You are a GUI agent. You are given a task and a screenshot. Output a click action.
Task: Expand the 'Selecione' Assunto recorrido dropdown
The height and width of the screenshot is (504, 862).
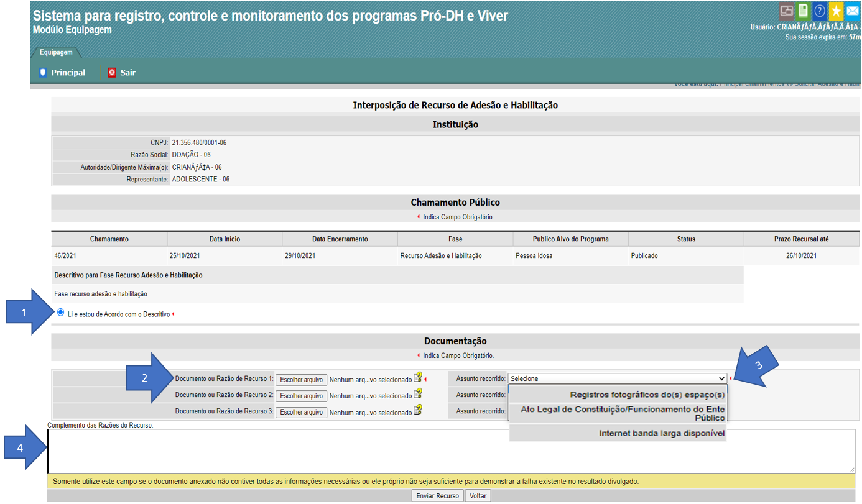618,378
